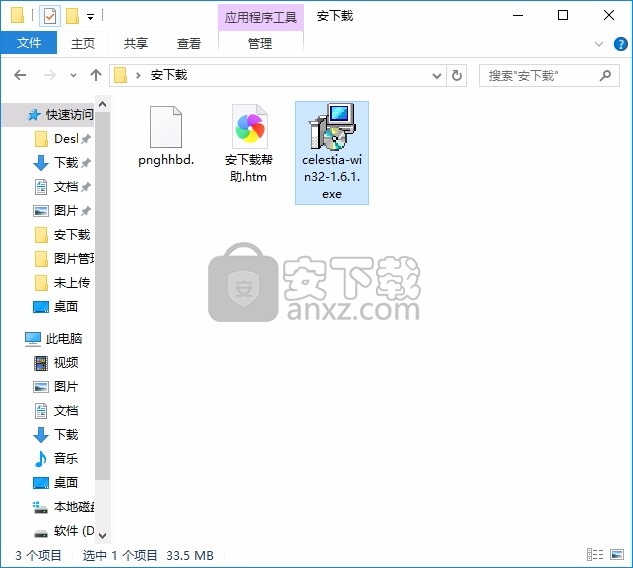Open pinned 文档 in quick access

pyautogui.click(x=61, y=187)
